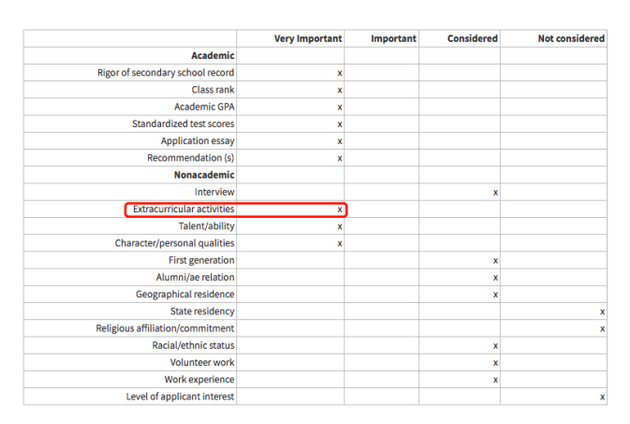Image resolution: width=630 pixels, height=424 pixels.
Task: Click the "Application essay" row label
Action: [x=198, y=141]
